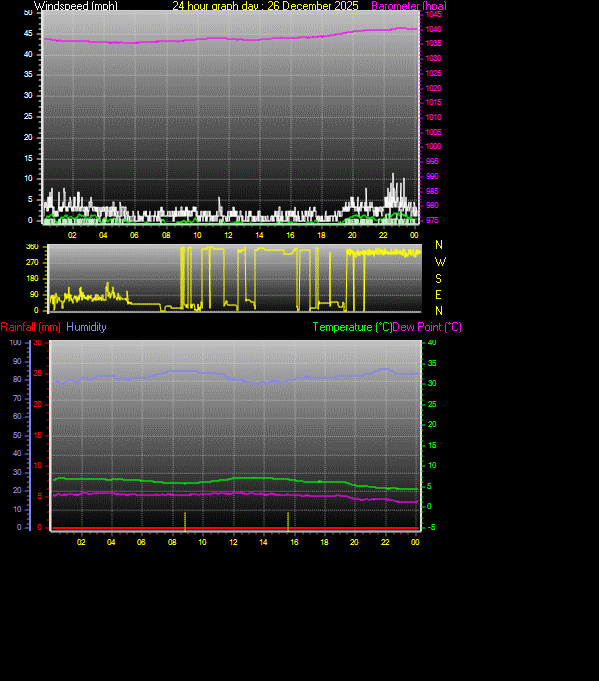This screenshot has height=681, width=599.
Task: Click the 'Windspeed (mph)' axis title
Action: (x=76, y=6)
